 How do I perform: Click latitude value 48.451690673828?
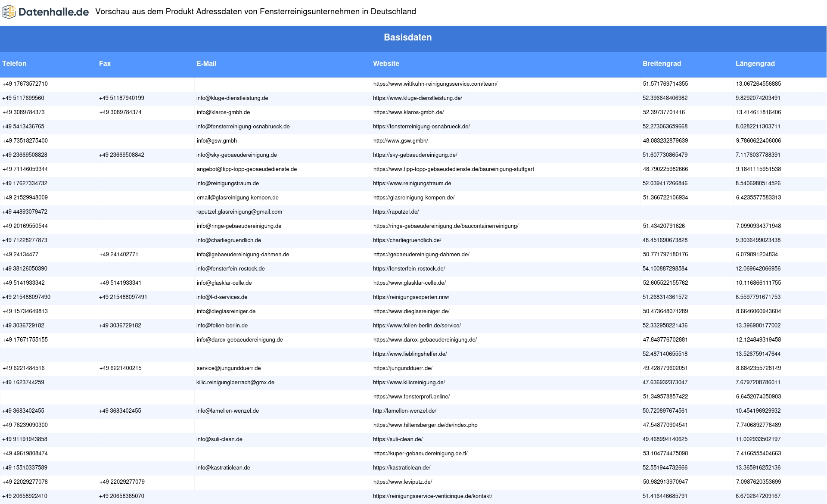click(665, 240)
